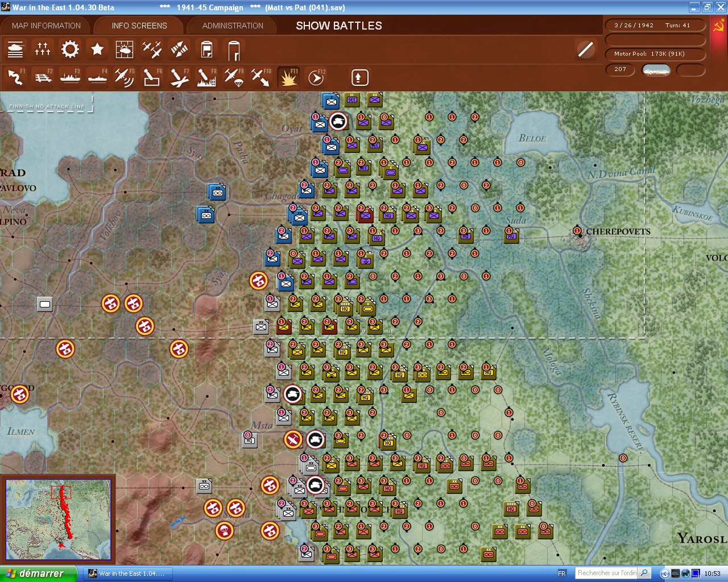Viewport: 728px width, 582px height.
Task: Switch to the Info Screens tab
Action: 139,26
